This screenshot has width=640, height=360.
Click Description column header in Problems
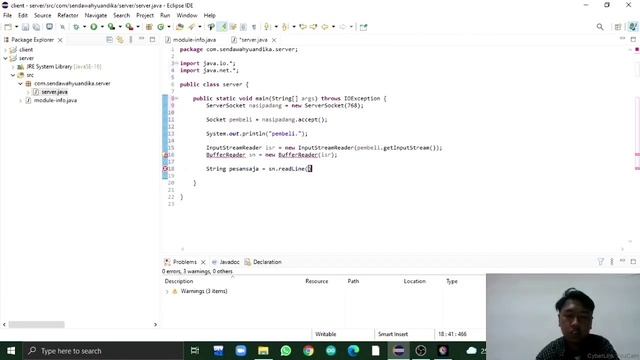pyautogui.click(x=179, y=281)
